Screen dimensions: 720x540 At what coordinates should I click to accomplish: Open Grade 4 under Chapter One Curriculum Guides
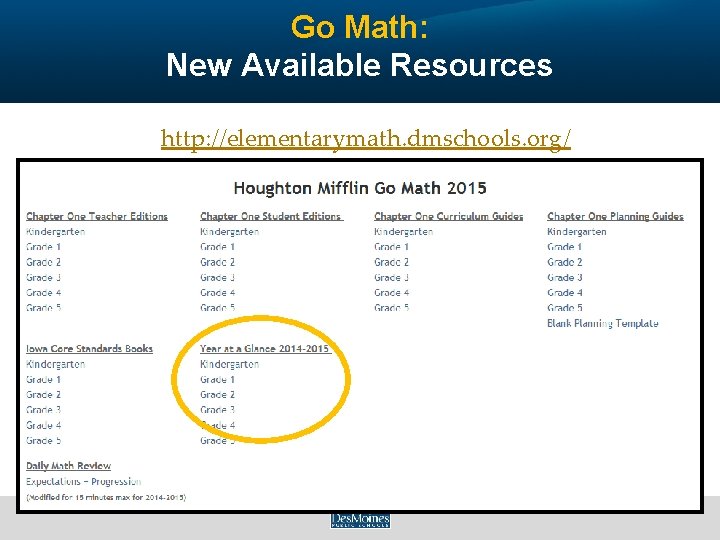pyautogui.click(x=392, y=292)
